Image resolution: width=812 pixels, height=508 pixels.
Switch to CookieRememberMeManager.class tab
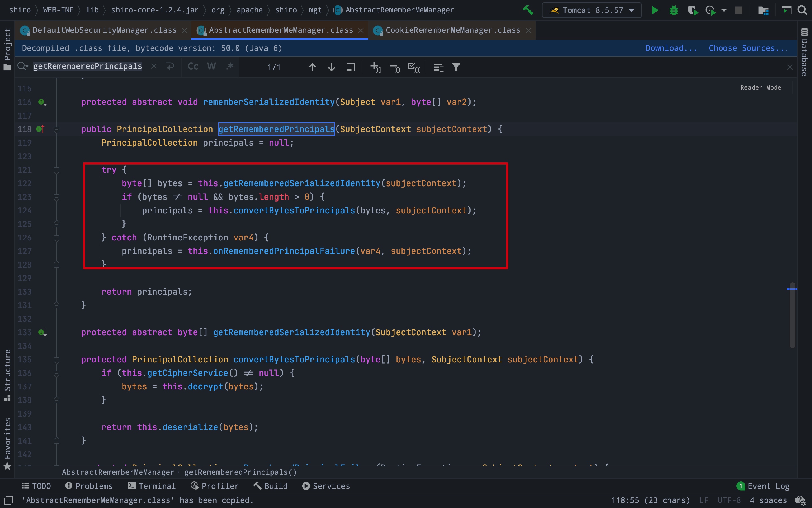[453, 30]
